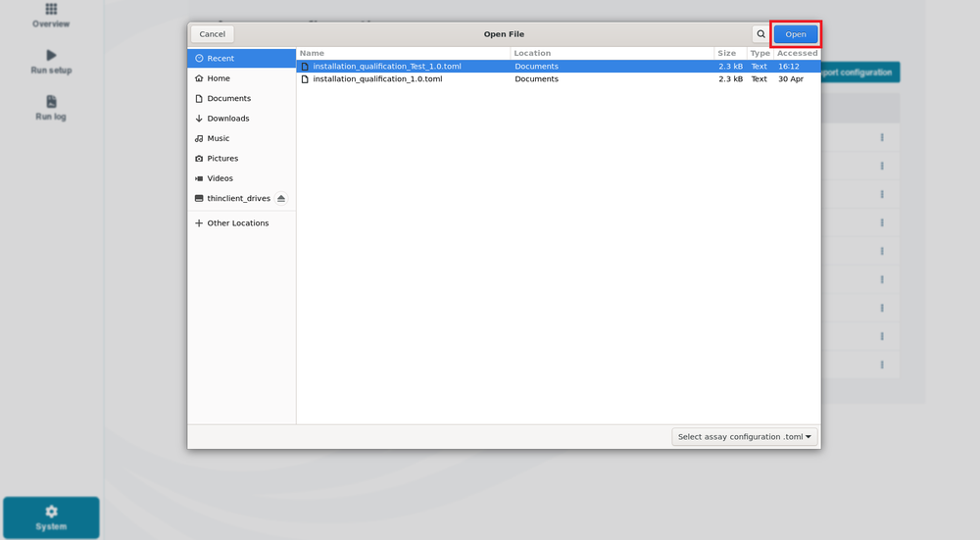Go to Home folder in sidebar

pos(242,78)
